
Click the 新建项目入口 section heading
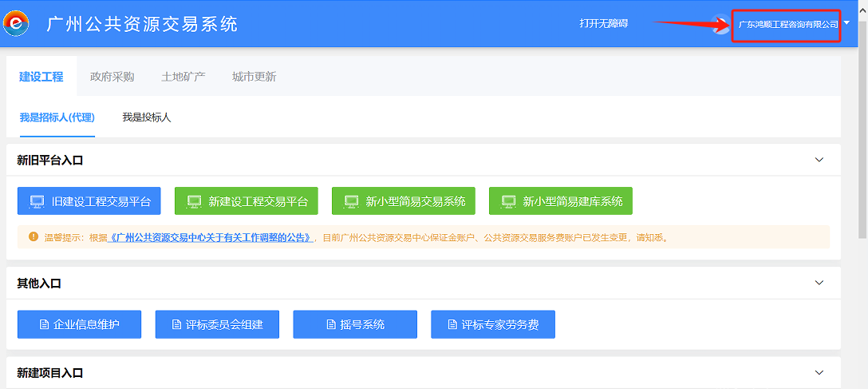click(50, 373)
